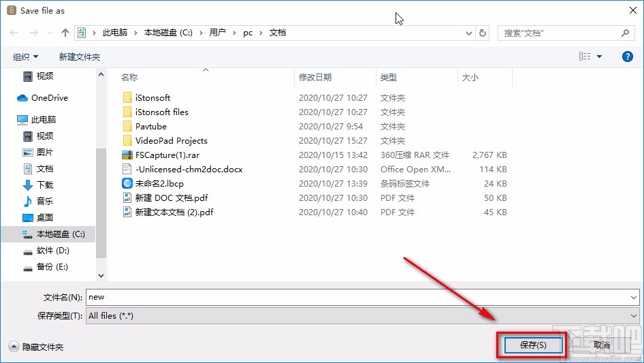
Task: Open 下载 in navigation pane
Action: 38,185
